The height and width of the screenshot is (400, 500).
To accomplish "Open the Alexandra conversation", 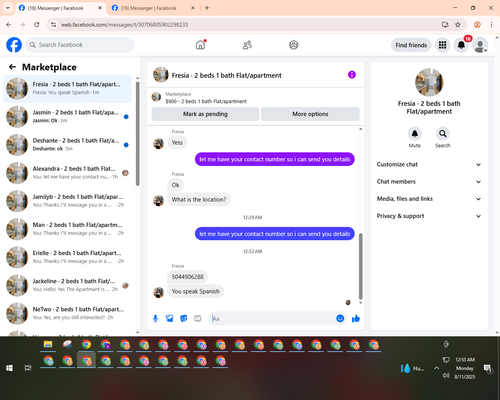I will coord(67,173).
